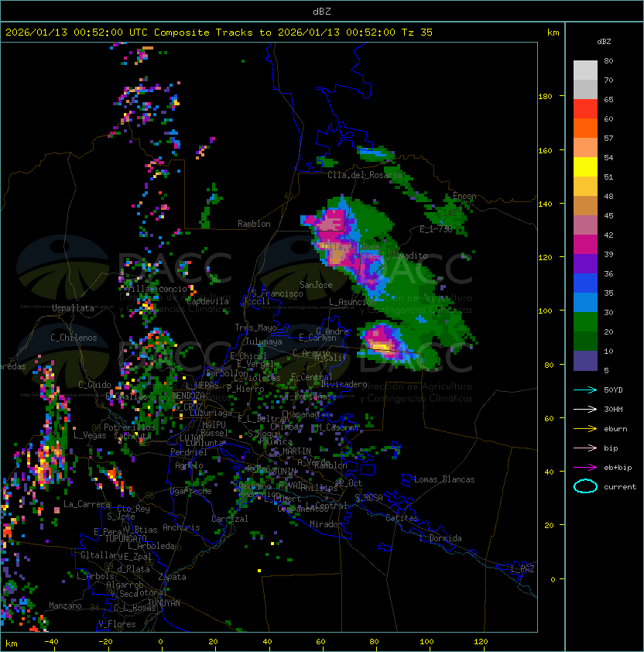
Task: Click the Tres_Mayo map label
Action: click(255, 328)
